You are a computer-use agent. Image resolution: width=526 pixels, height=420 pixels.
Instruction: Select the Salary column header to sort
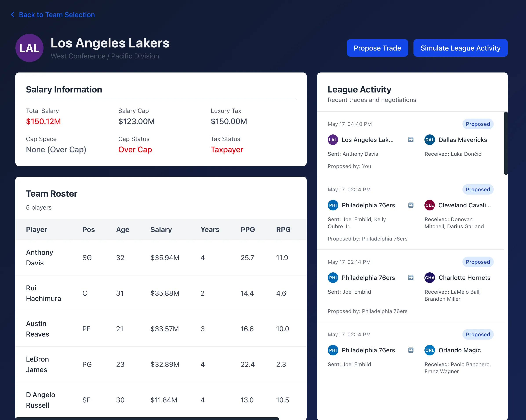coord(161,229)
